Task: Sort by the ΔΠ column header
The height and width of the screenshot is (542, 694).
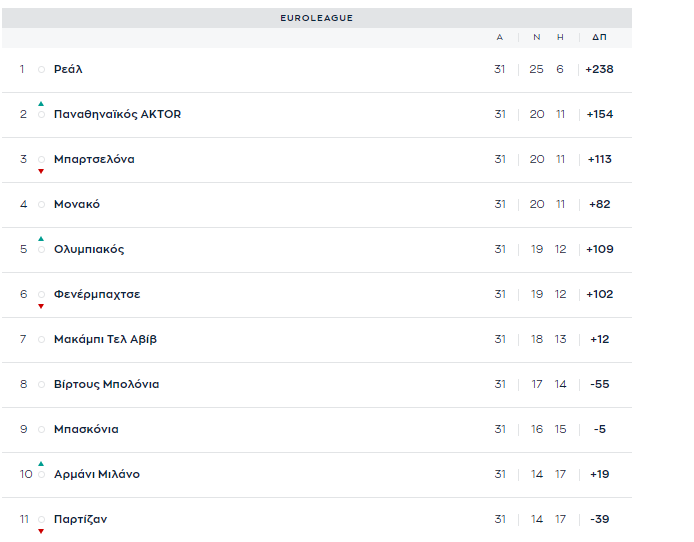Action: (x=599, y=37)
